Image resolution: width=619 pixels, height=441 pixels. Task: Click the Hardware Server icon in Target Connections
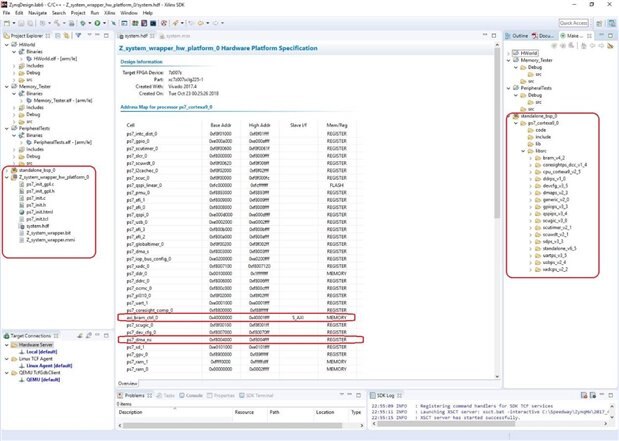click(13, 344)
